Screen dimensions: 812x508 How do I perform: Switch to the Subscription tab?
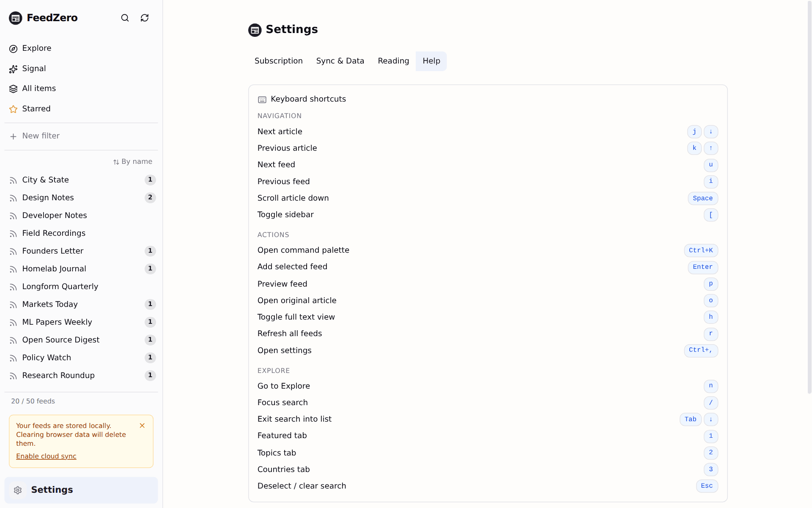279,61
